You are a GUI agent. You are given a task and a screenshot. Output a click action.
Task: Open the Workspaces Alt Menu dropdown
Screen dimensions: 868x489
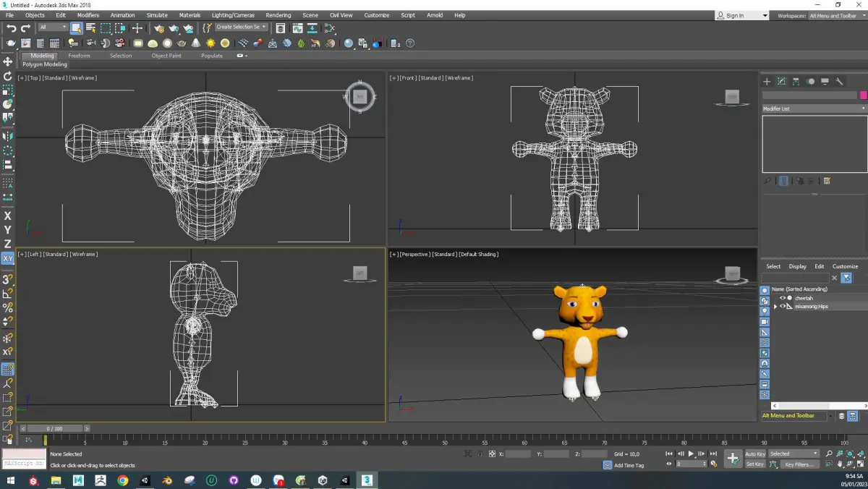pos(837,15)
